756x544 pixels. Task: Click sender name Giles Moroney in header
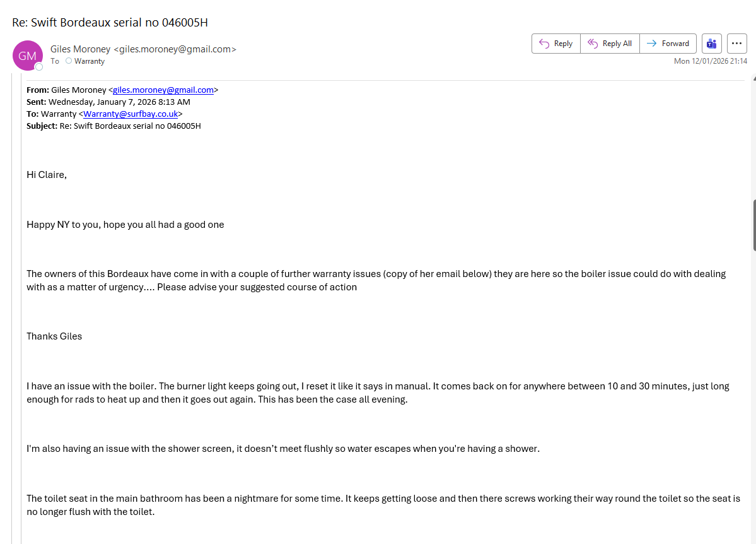(81, 49)
